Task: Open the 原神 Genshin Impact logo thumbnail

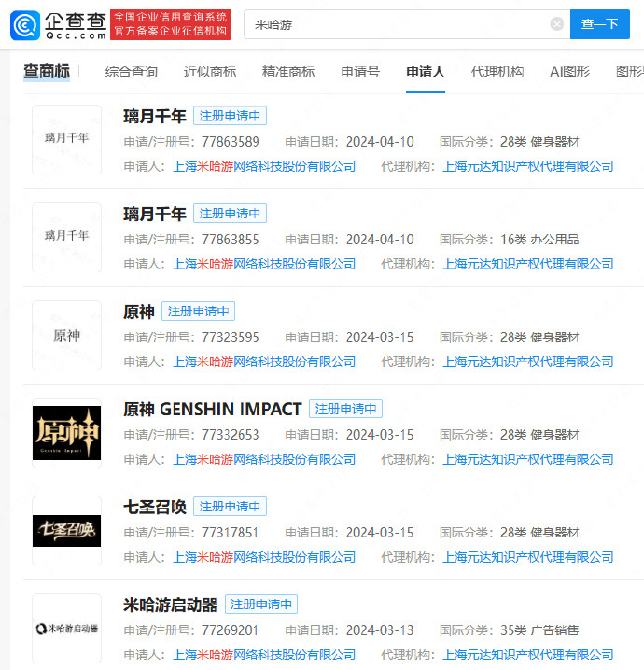Action: point(66,433)
